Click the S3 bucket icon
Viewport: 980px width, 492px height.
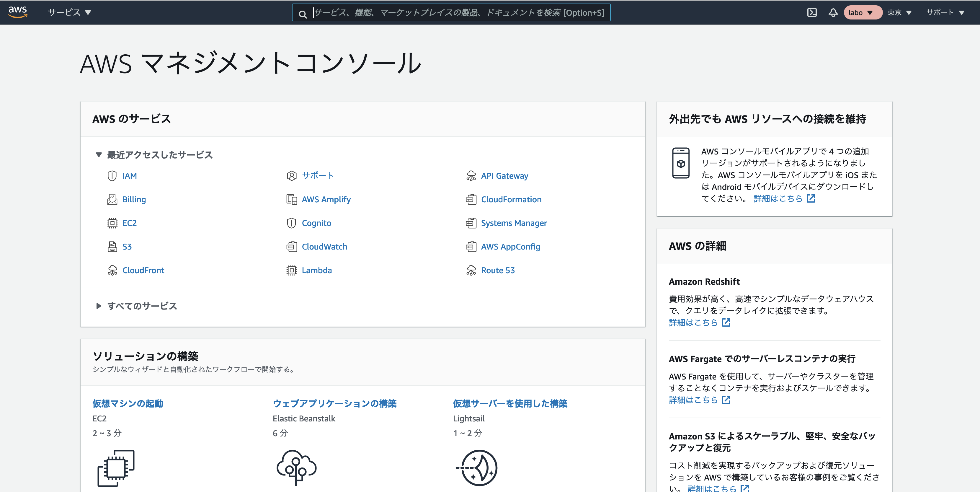112,247
